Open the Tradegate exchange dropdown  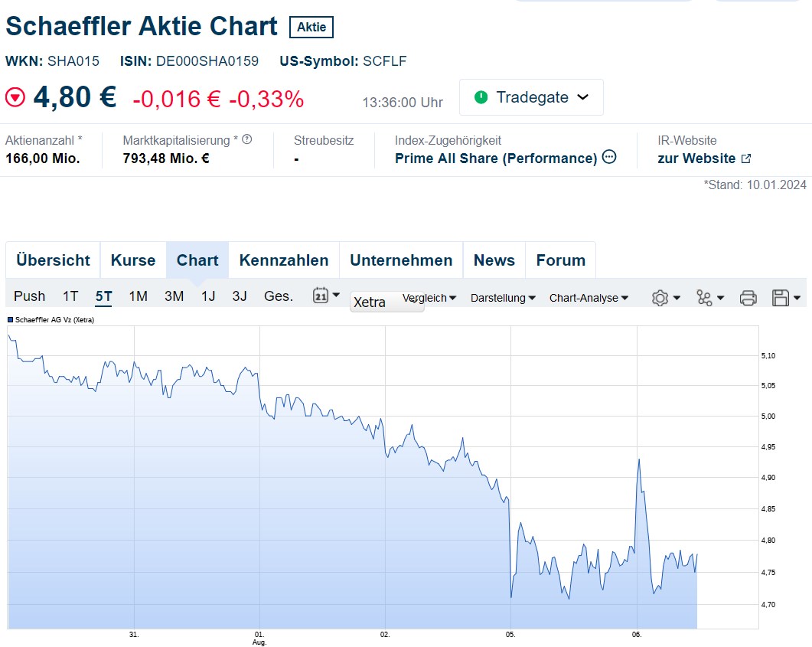531,97
